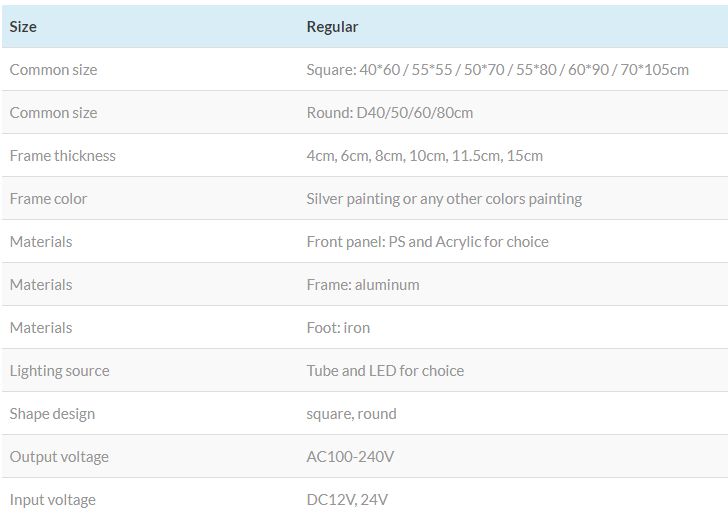This screenshot has width=728, height=528.
Task: Click 'Front panel: PS and Acrylic for choice'
Action: tap(427, 242)
